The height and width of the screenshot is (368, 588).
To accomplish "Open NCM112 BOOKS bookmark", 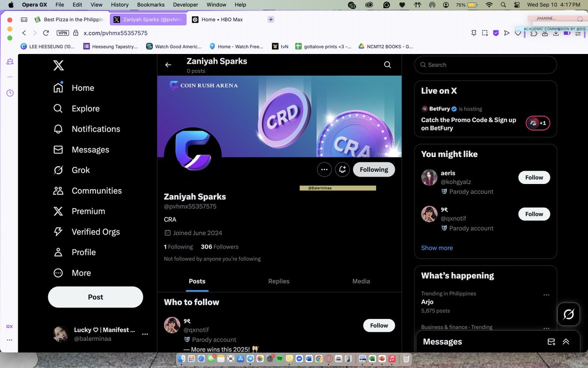I will tap(386, 47).
